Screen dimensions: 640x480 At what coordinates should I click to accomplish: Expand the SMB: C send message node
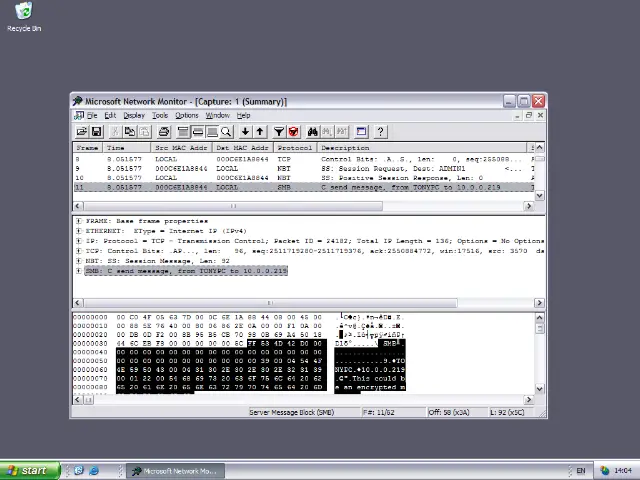79,271
